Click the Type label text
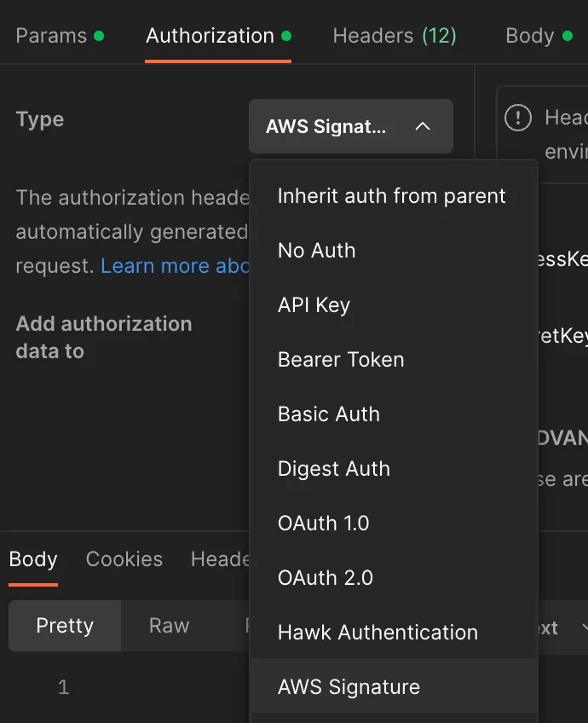The image size is (588, 723). click(40, 119)
